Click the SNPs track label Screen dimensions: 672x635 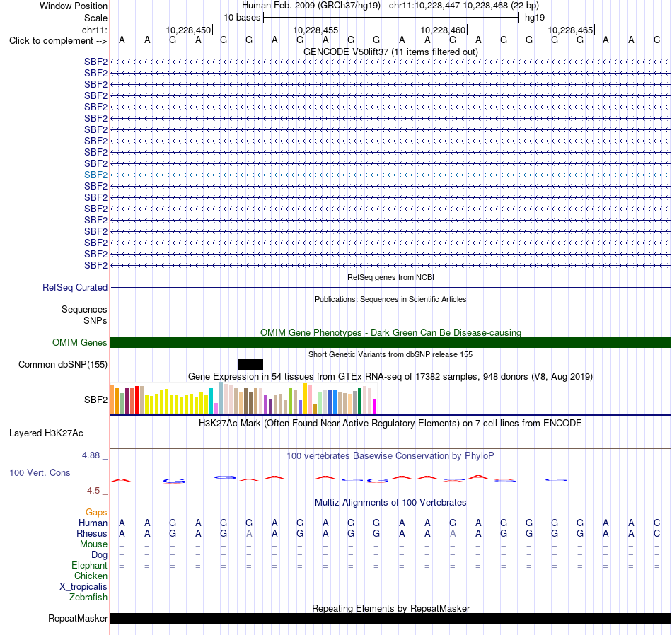95,320
